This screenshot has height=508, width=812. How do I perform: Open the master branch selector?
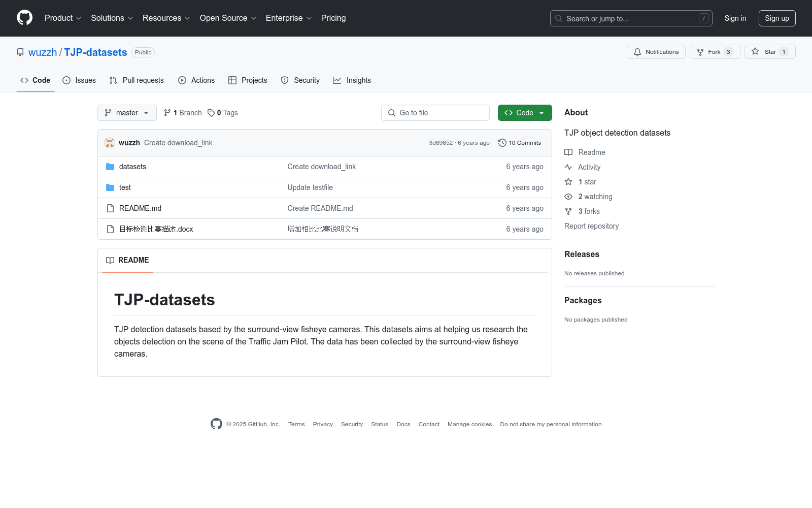click(x=127, y=113)
